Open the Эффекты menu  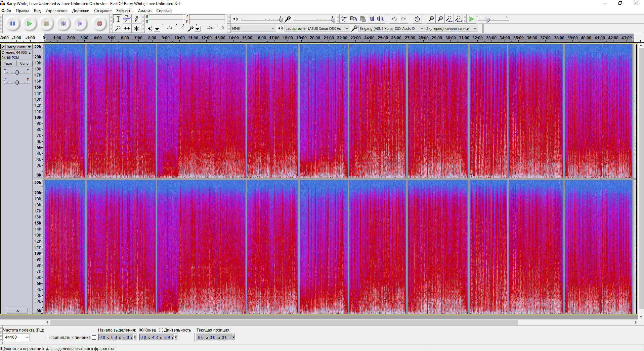point(125,11)
